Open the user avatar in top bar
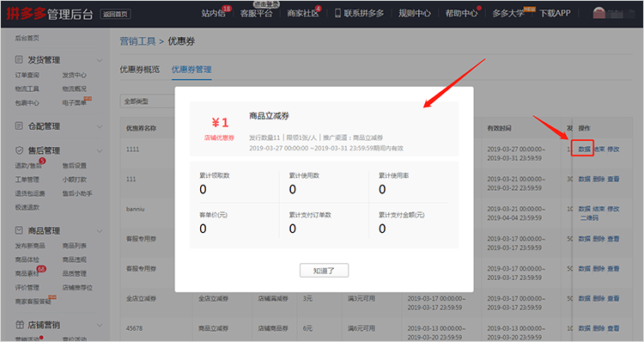The image size is (644, 342). tap(599, 13)
